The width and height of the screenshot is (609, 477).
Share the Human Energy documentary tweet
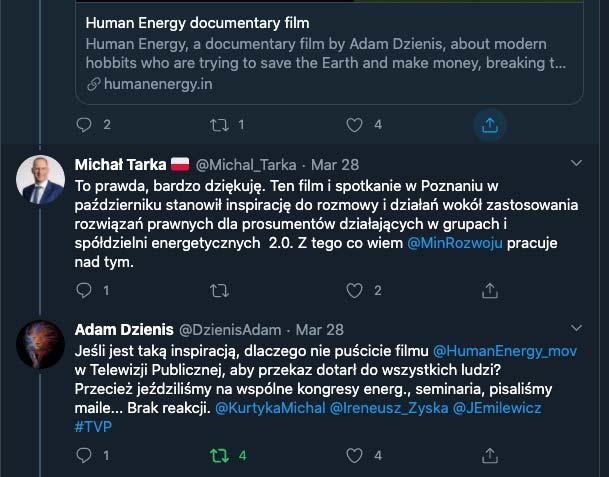pos(489,125)
